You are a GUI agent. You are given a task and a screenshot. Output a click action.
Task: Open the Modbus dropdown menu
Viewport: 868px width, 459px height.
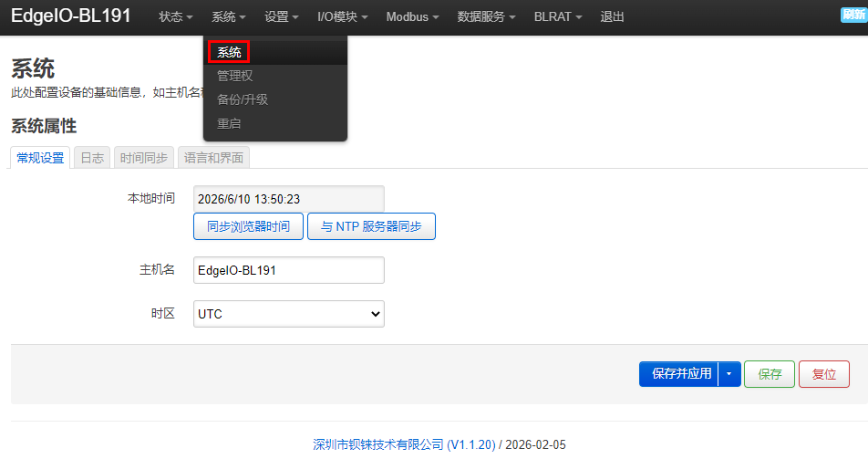coord(412,16)
